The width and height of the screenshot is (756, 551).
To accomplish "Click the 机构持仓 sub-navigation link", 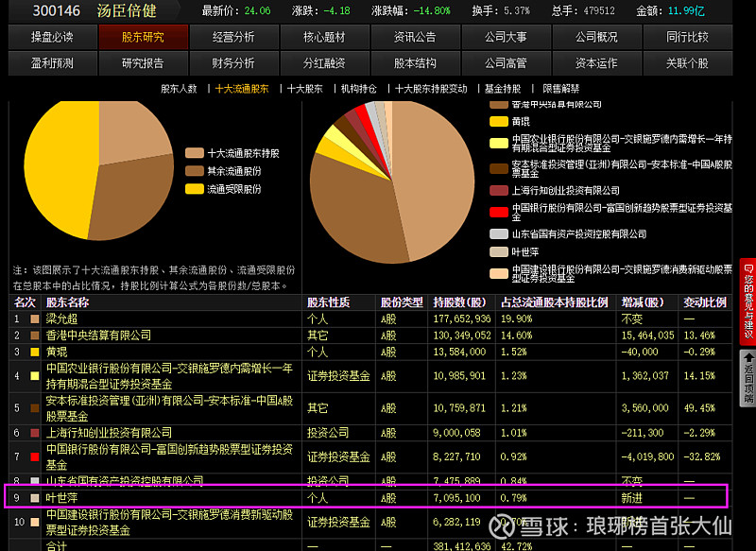I will pos(359,89).
